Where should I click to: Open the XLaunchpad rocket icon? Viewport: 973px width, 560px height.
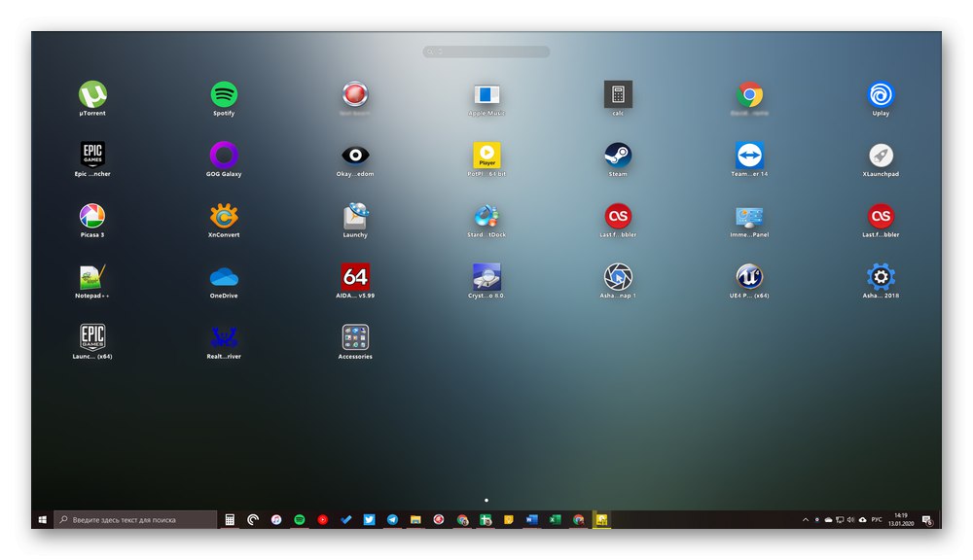(x=881, y=155)
